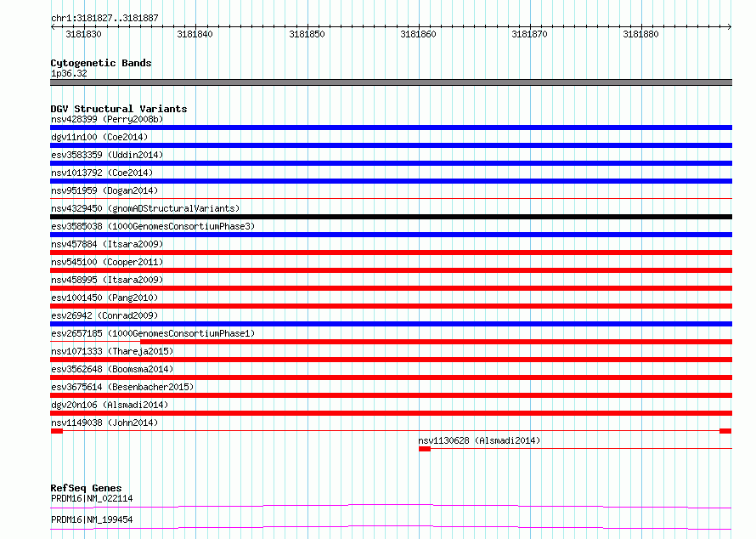Click the right arrow end of ruler

[x=729, y=26]
